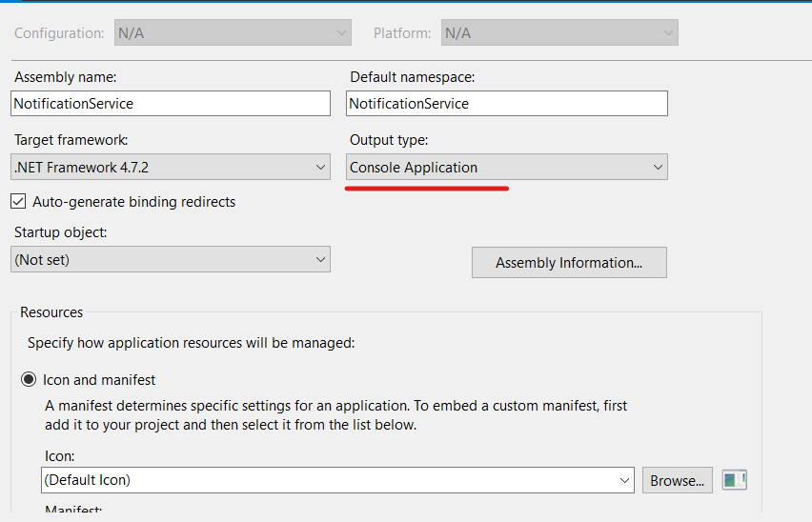
Task: Click the greyed Platform dropdown arrow
Action: tap(668, 32)
